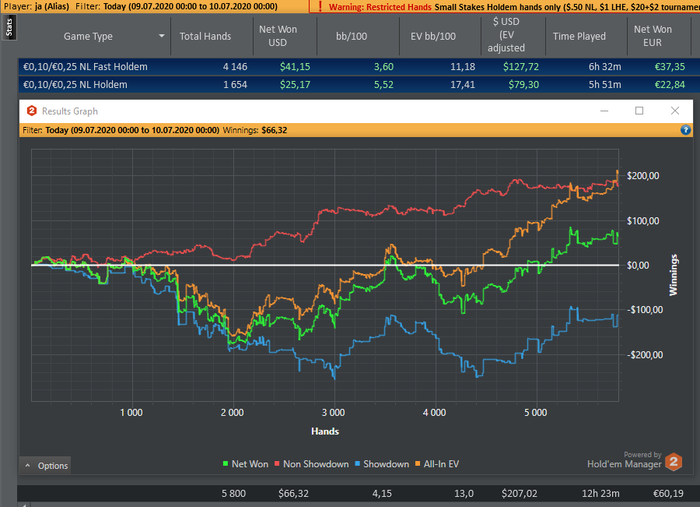Click the 5 800 total hands summary
The image size is (700, 507).
click(x=233, y=494)
